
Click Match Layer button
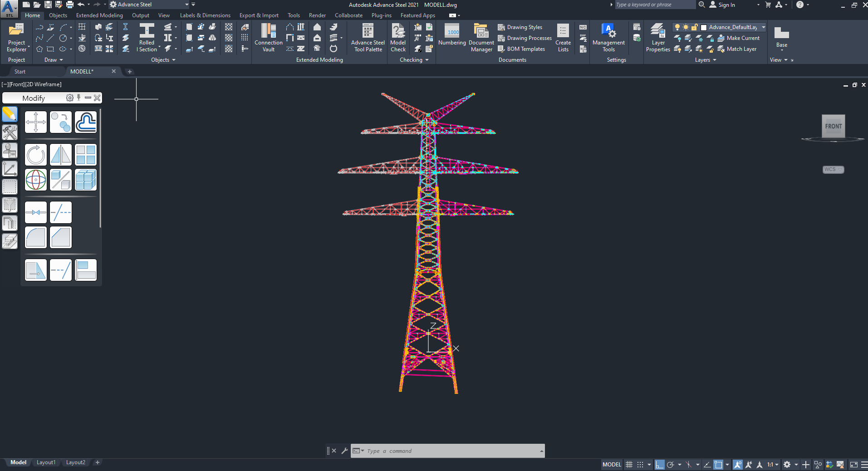[x=737, y=49]
